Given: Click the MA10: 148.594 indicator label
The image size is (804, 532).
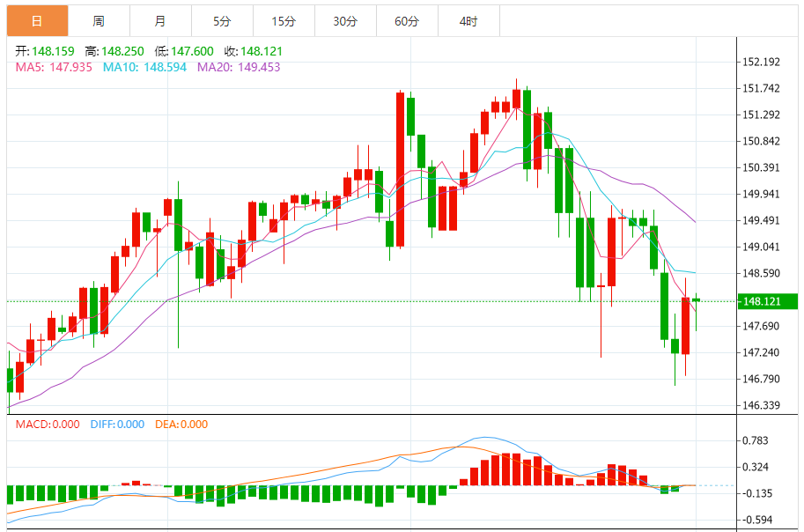Looking at the screenshot, I should coord(144,67).
